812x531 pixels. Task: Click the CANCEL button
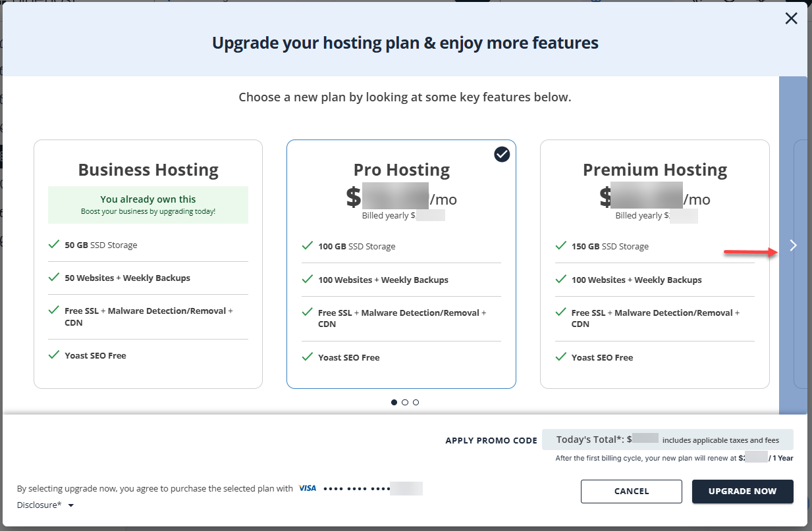(x=631, y=491)
